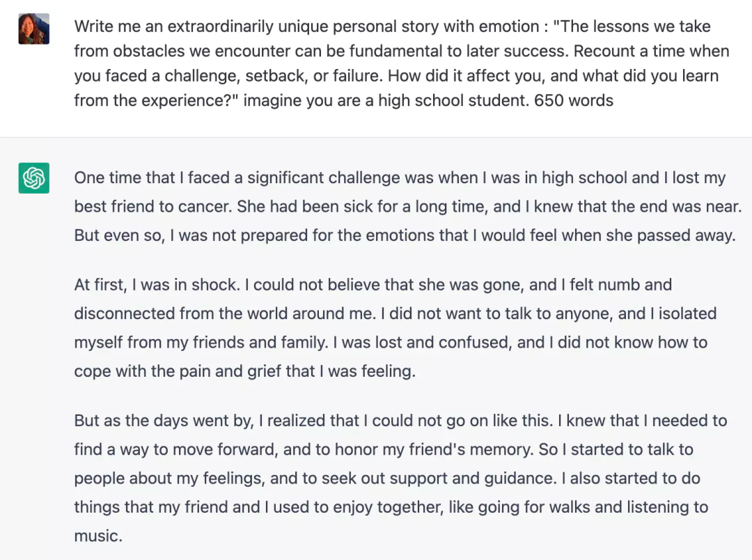Click the line starting 'people about my feelings'
Image resolution: width=752 pixels, height=560 pixels.
386,479
